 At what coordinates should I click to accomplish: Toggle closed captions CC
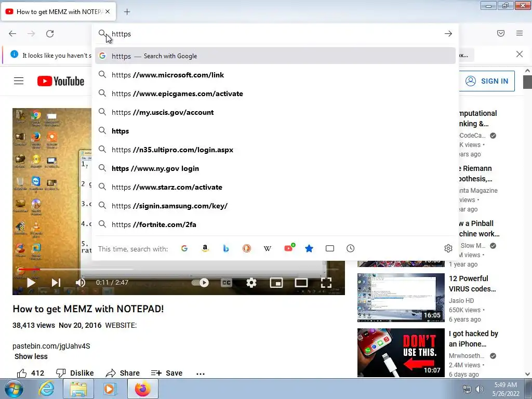227,283
